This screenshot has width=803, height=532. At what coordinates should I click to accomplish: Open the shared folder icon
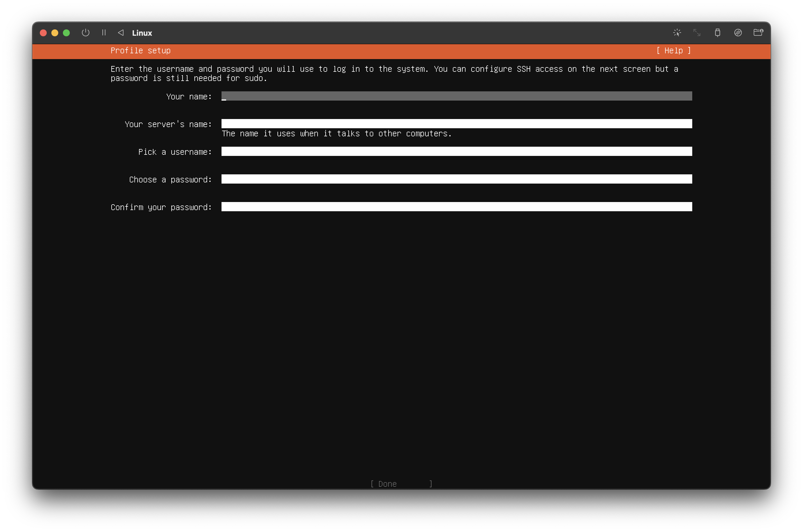coord(758,33)
